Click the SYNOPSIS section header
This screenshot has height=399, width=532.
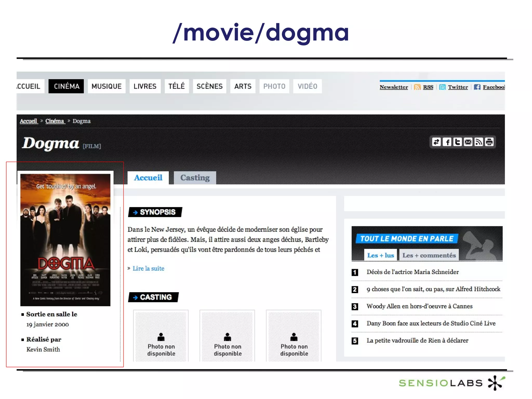[155, 212]
